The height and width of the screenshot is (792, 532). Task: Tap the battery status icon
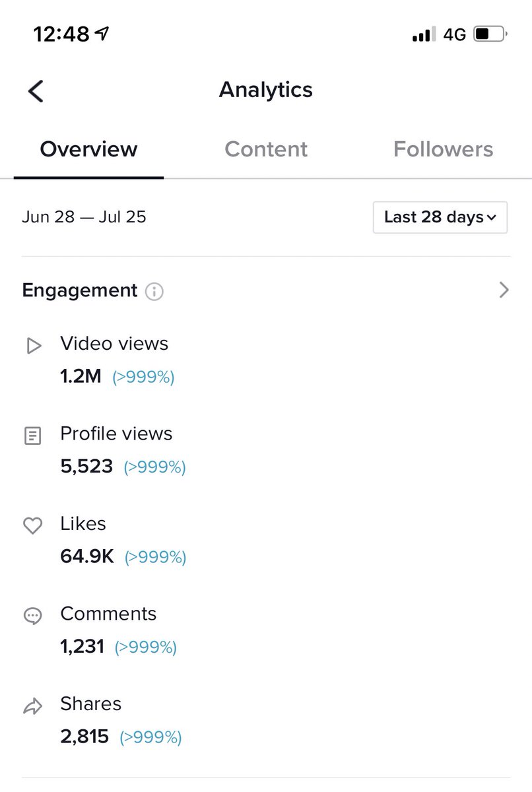[x=490, y=34]
